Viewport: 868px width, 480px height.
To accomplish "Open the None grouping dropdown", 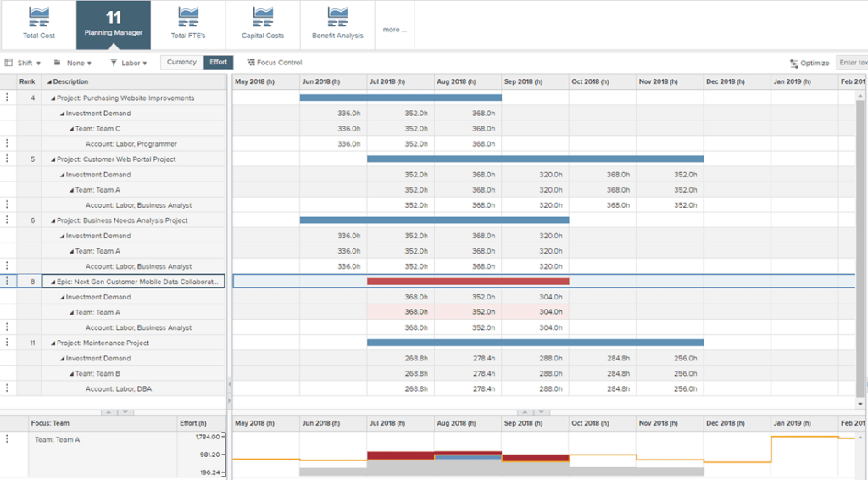I will [73, 63].
